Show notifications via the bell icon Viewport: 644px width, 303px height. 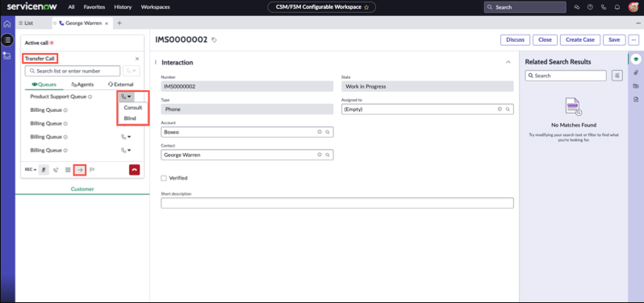[617, 7]
